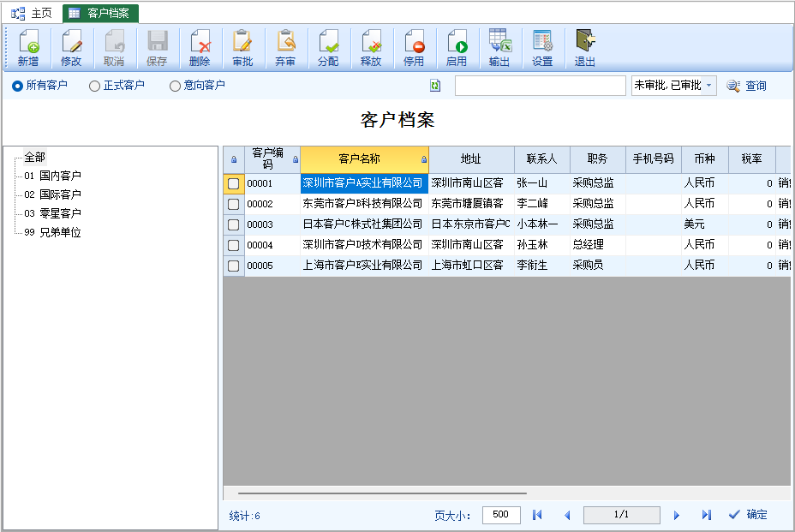Click lock icon in 客户编码 header
This screenshot has width=795, height=532.
coord(296,159)
